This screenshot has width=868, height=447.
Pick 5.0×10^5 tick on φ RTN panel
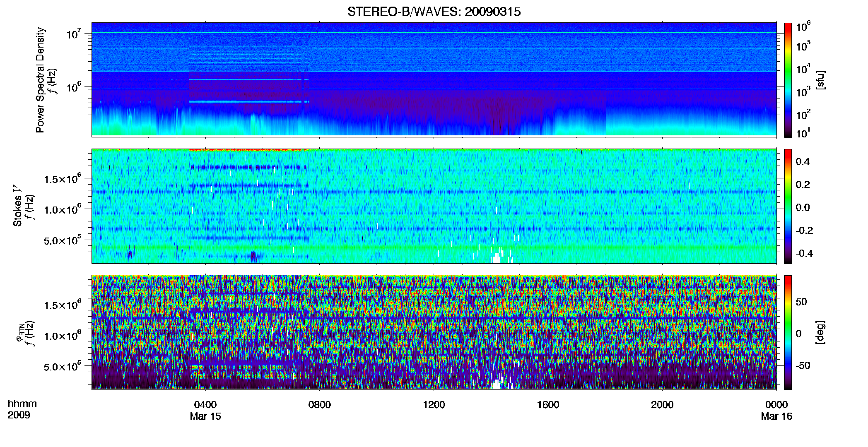[62, 366]
